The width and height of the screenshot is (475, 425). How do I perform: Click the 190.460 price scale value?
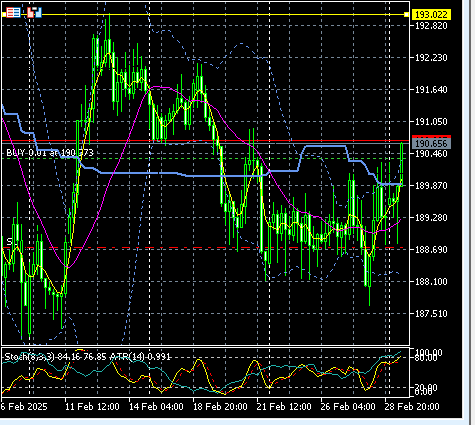(431, 154)
